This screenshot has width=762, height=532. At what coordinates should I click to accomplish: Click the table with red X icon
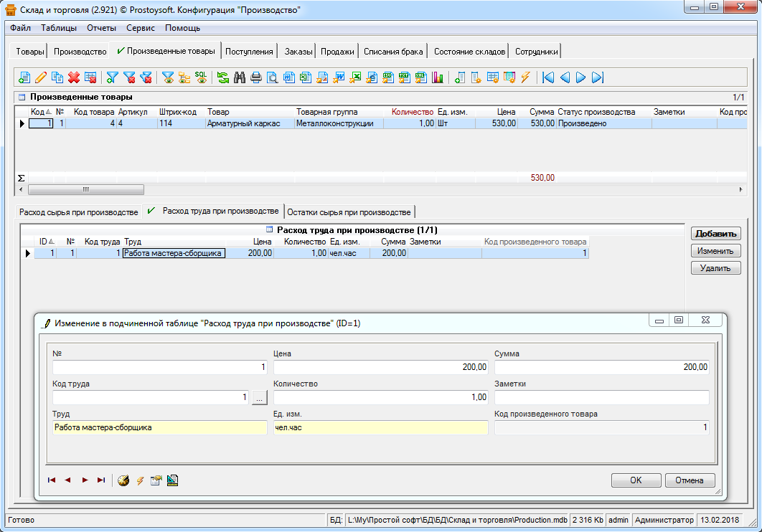tap(90, 77)
